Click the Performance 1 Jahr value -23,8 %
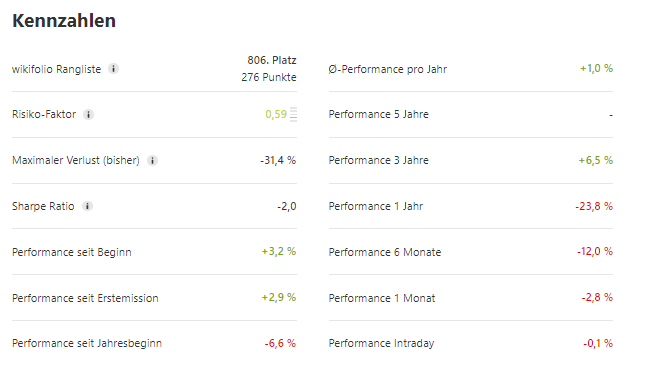Image resolution: width=648 pixels, height=384 pixels. [x=594, y=206]
